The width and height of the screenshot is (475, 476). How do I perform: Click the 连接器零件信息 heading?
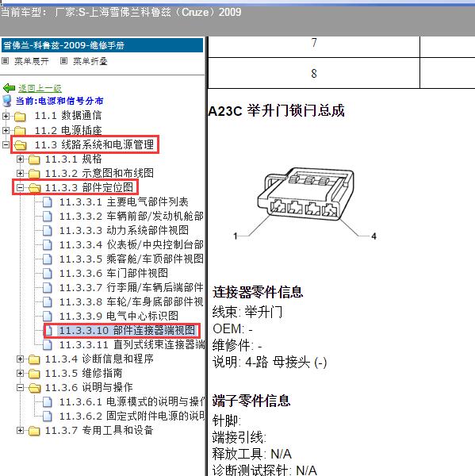pyautogui.click(x=258, y=292)
